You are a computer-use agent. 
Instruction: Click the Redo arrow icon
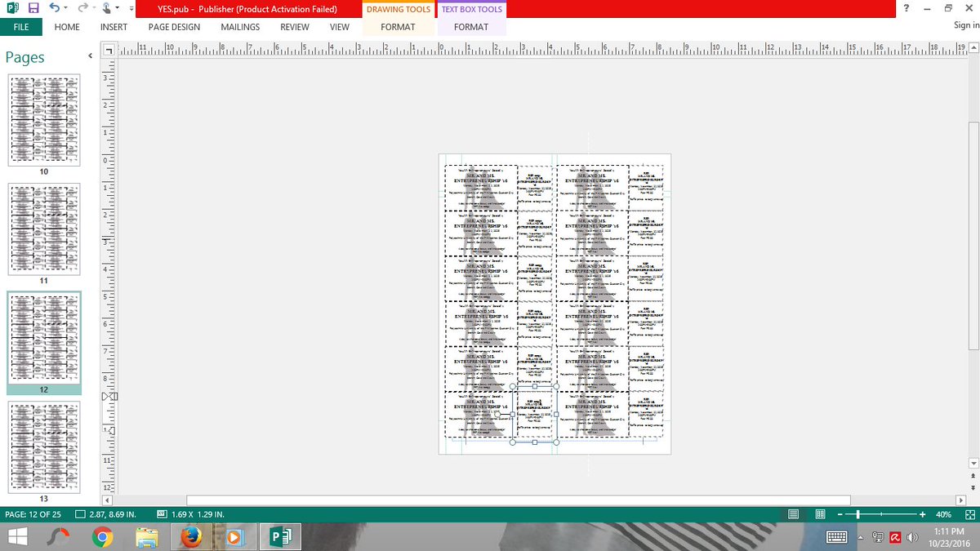click(x=83, y=8)
